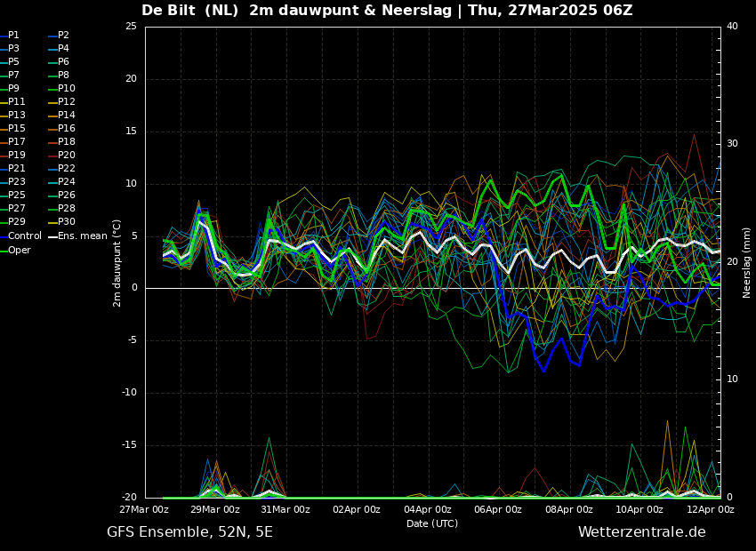This screenshot has height=551, width=756.
Task: Click the '29Mar 00z' date tick label
Action: pos(215,509)
